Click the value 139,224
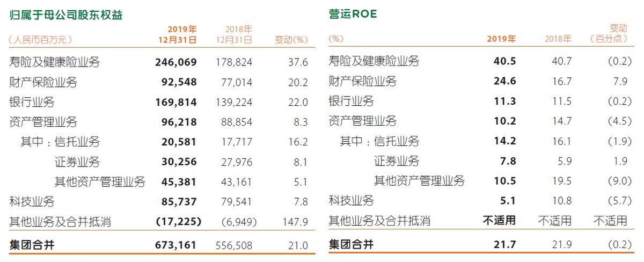The width and height of the screenshot is (644, 262). [233, 102]
